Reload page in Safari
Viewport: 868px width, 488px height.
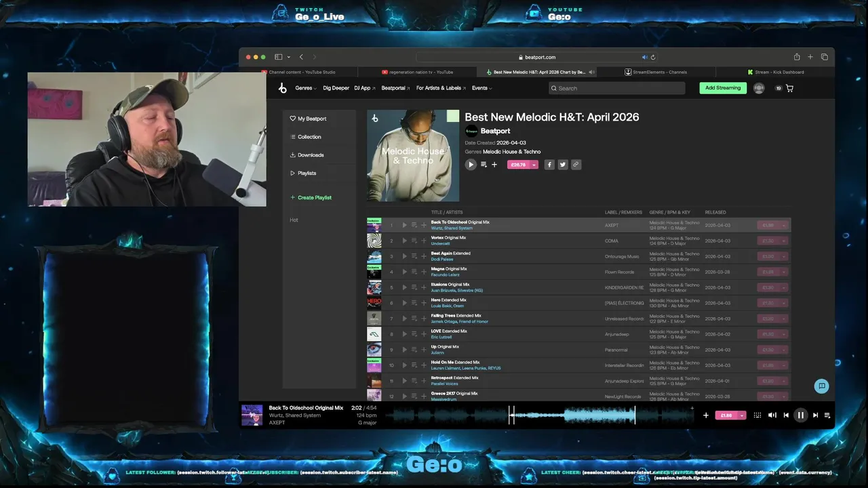pyautogui.click(x=653, y=57)
